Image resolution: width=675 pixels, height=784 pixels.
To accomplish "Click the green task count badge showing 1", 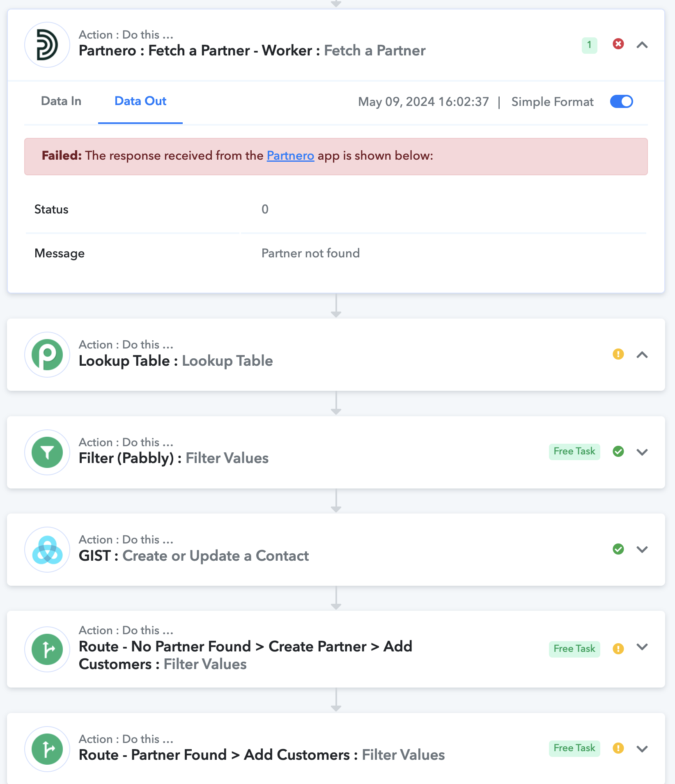I will [x=589, y=45].
